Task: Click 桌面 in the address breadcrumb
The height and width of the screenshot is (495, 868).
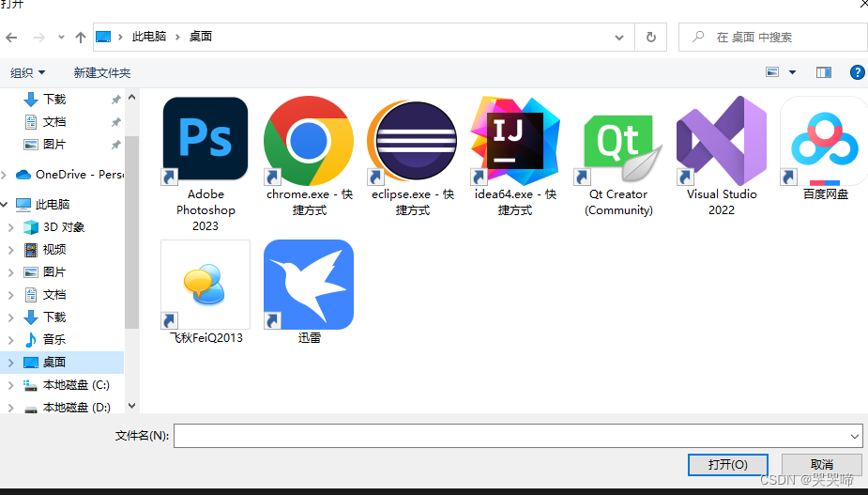Action: click(201, 37)
